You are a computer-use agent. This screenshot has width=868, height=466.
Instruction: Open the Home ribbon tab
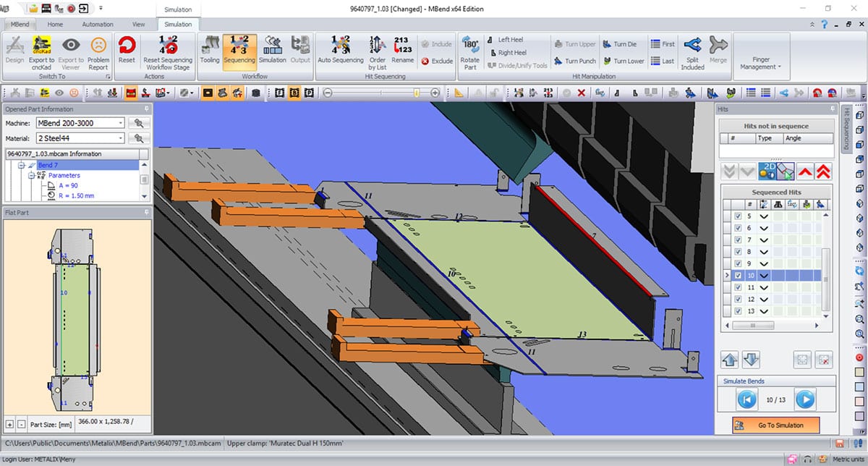coord(55,24)
